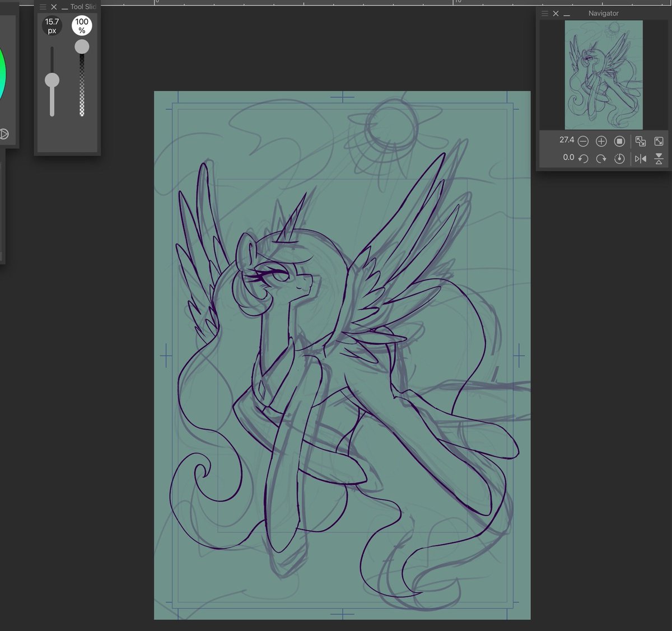This screenshot has width=672, height=631.
Task: Click the checkered opacity slider track
Action: click(x=82, y=85)
